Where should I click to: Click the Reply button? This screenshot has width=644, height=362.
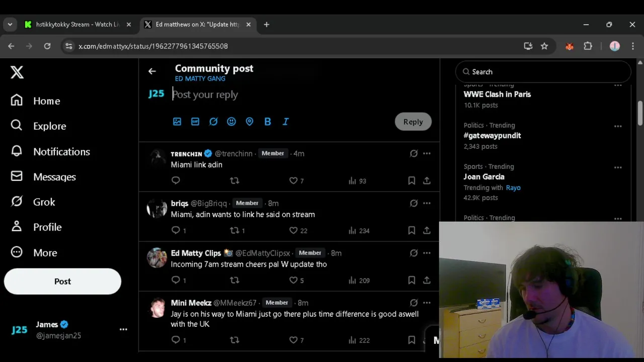[413, 122]
